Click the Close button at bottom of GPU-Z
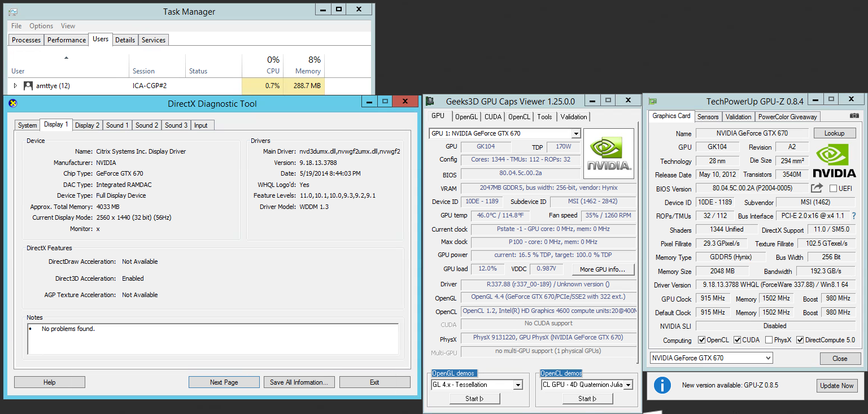Viewport: 868px width, 414px height. pyautogui.click(x=840, y=359)
